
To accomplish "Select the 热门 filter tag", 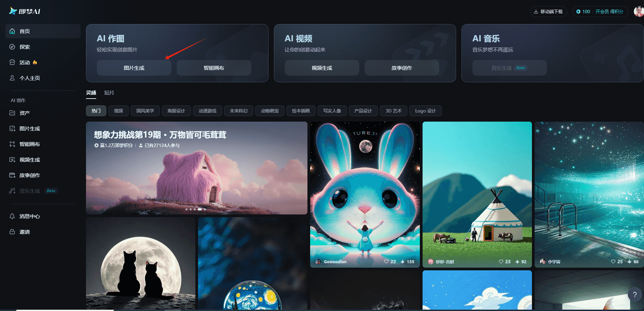I will (x=96, y=111).
